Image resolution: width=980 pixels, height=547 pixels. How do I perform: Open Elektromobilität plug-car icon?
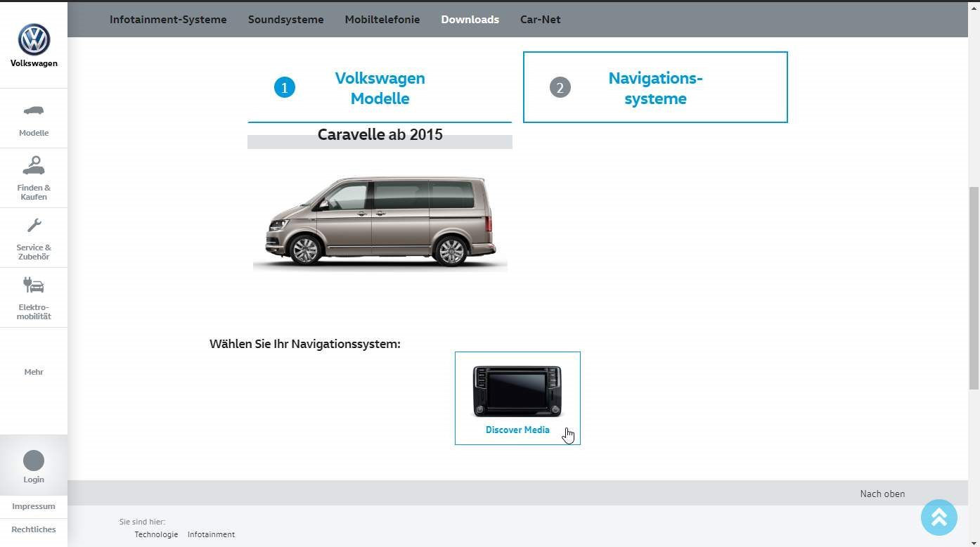click(34, 285)
